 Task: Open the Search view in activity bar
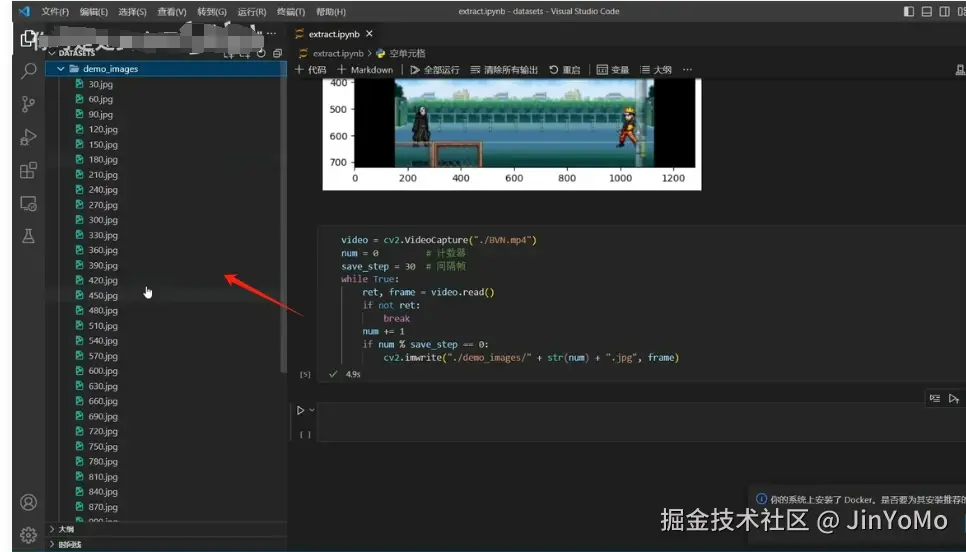28,71
